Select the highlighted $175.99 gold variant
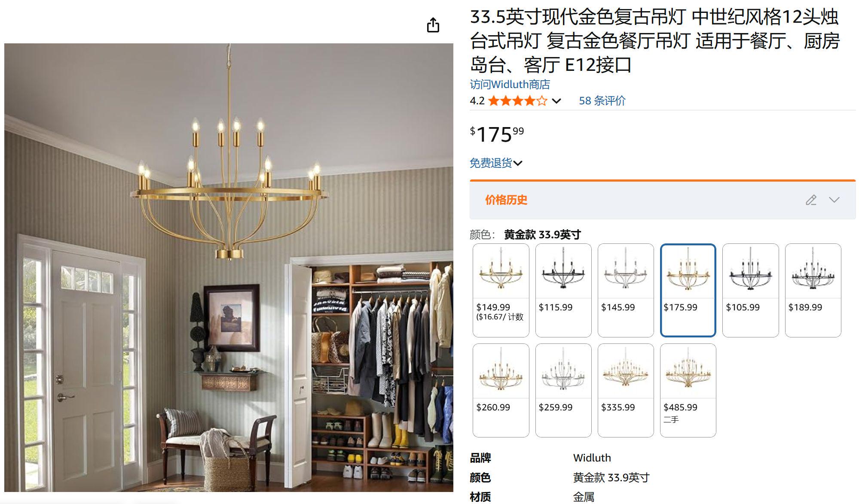The width and height of the screenshot is (859, 504). coord(688,290)
